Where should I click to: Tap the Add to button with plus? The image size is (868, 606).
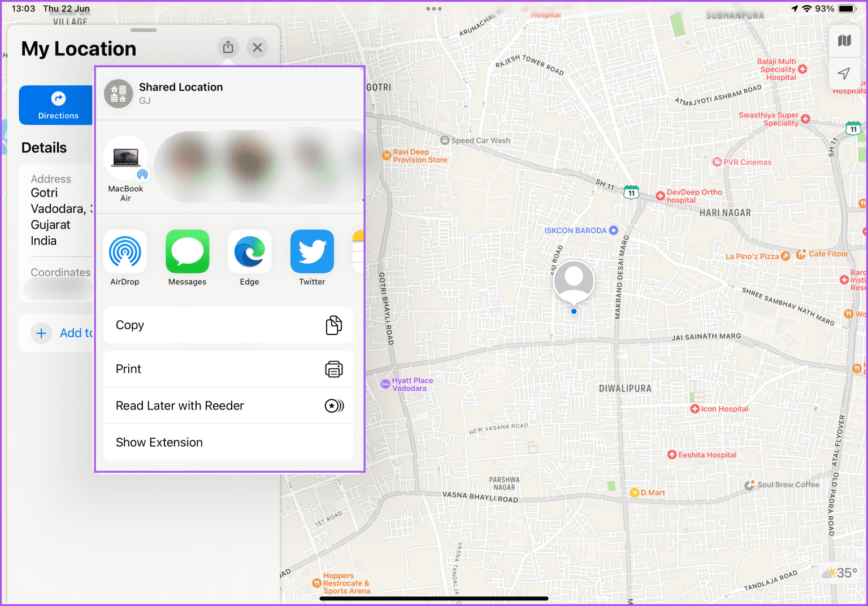(x=57, y=333)
